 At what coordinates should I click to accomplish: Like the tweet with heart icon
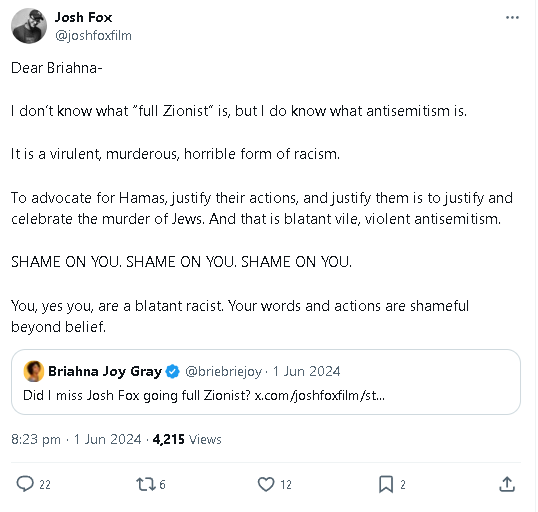pos(266,484)
